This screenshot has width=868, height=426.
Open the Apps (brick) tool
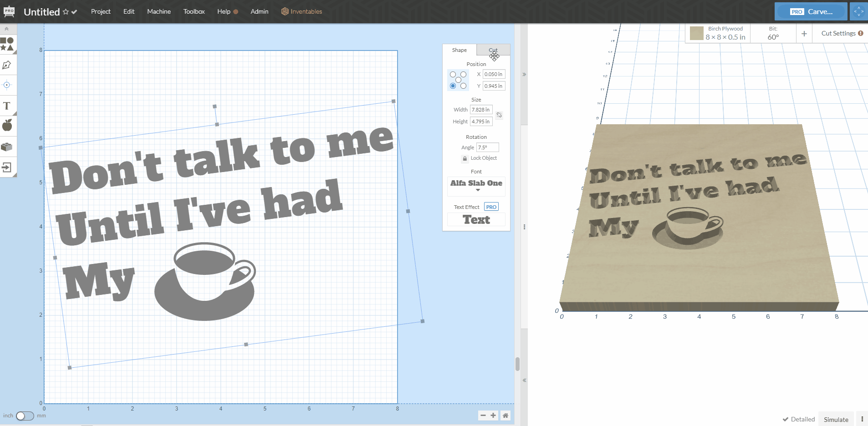tap(7, 147)
